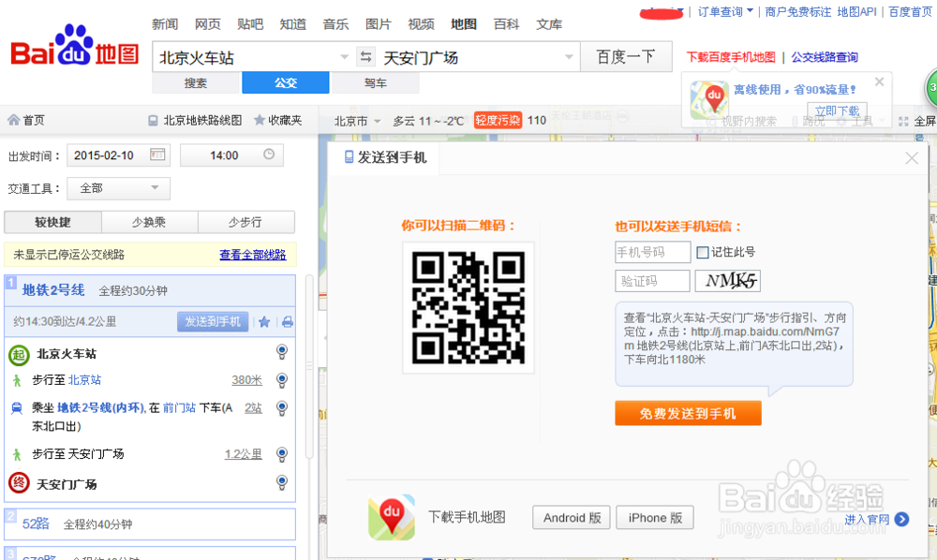Close the offline map promo popup

pyautogui.click(x=879, y=81)
